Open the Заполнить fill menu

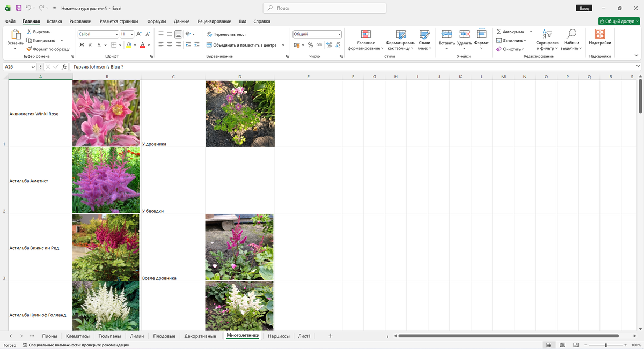(511, 40)
